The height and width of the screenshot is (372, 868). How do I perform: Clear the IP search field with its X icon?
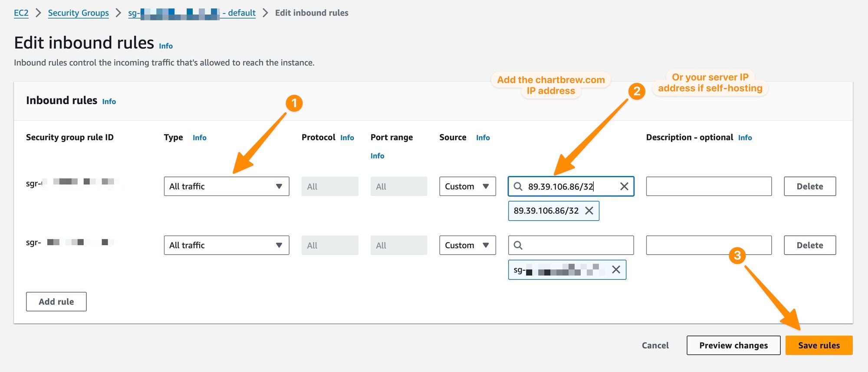pyautogui.click(x=625, y=186)
